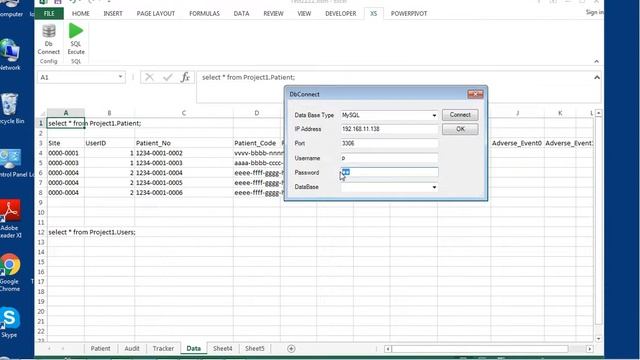Expand the Data Base Type dropdown
The width and height of the screenshot is (640, 360).
434,116
